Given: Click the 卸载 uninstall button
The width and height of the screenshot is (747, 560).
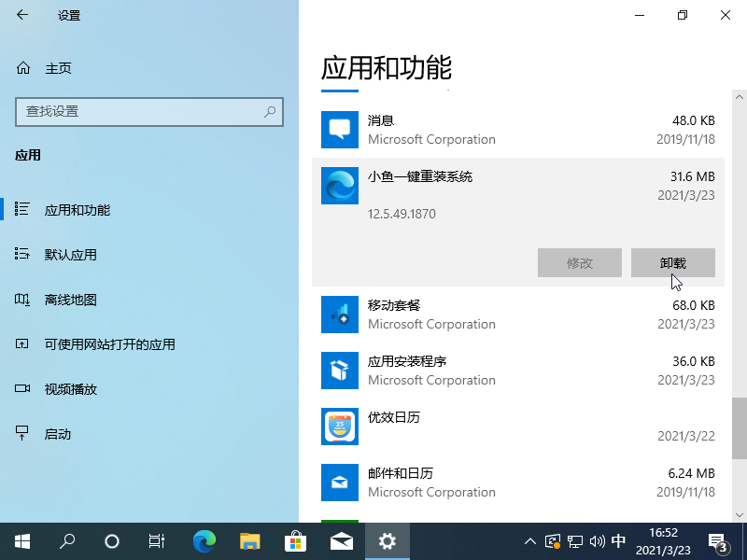Looking at the screenshot, I should (672, 262).
